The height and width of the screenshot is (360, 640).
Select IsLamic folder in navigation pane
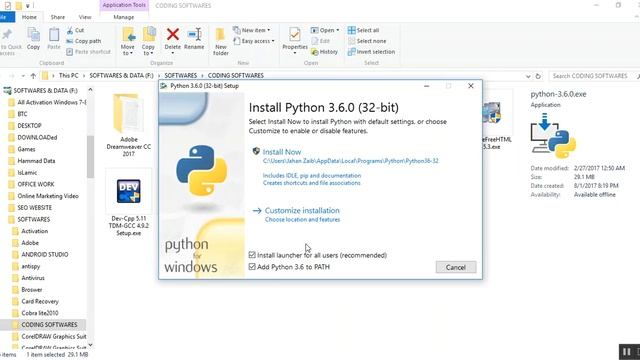27,173
